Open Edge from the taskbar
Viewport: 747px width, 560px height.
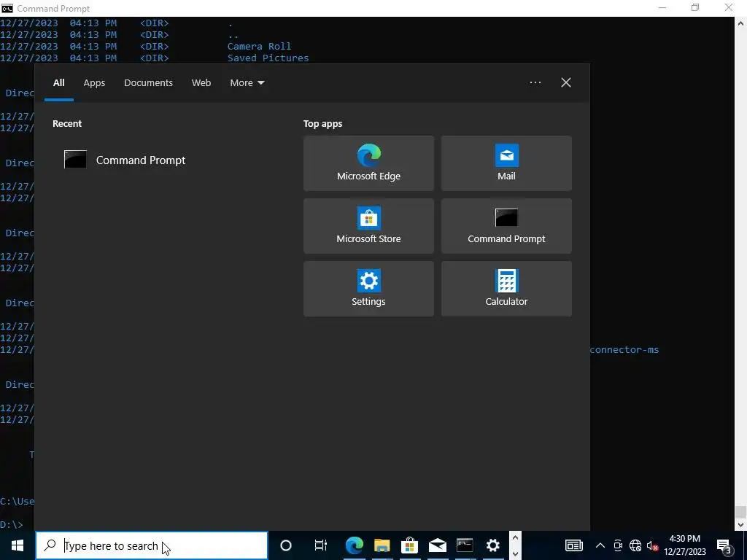354,545
